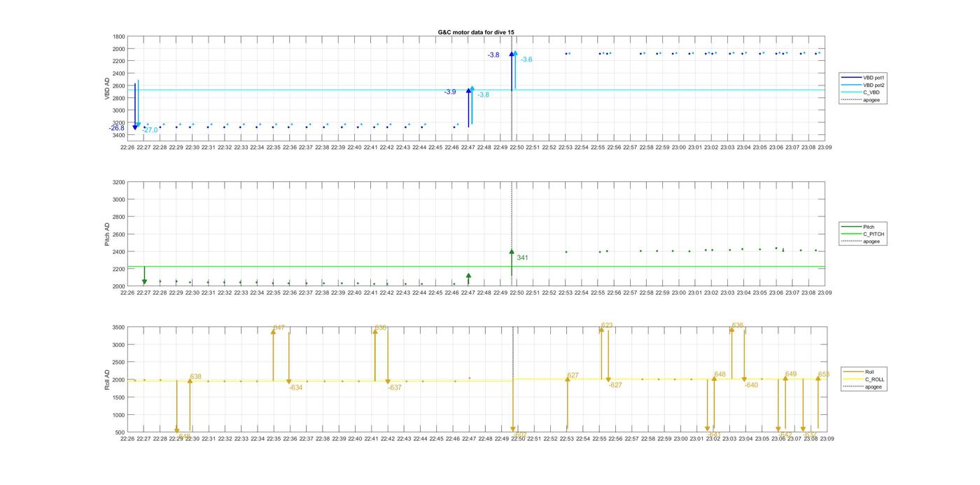Click the '-637' roll data label

pos(395,387)
